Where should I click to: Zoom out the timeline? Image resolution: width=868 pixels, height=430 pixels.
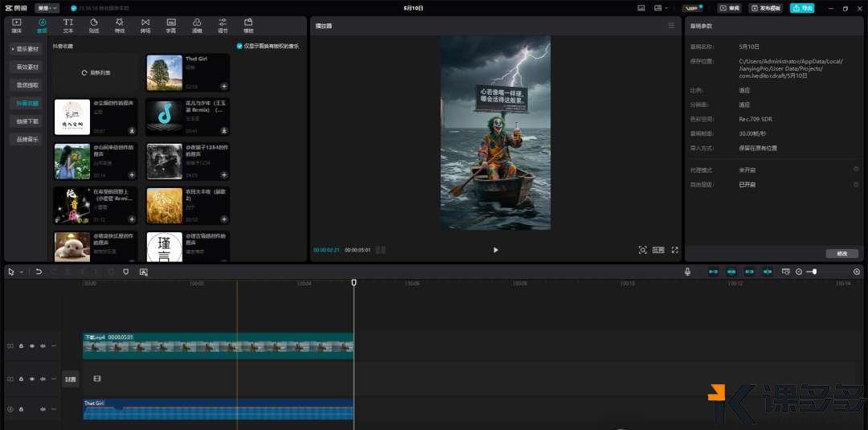[x=799, y=272]
